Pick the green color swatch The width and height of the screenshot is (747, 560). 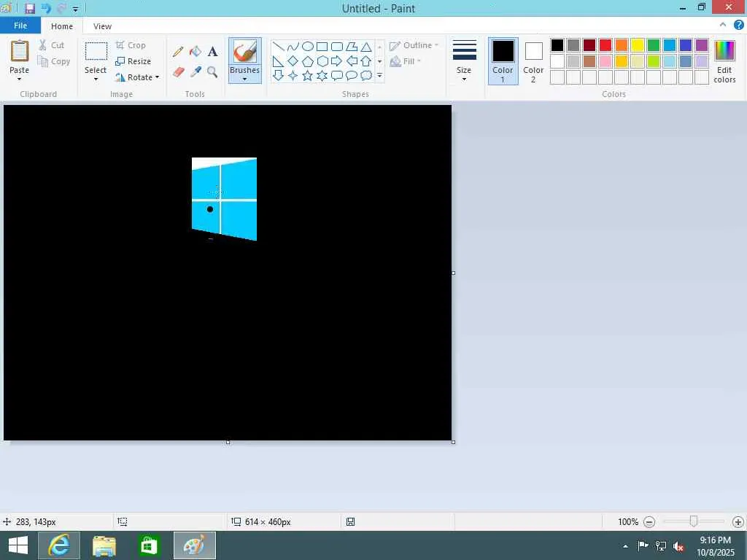point(654,45)
